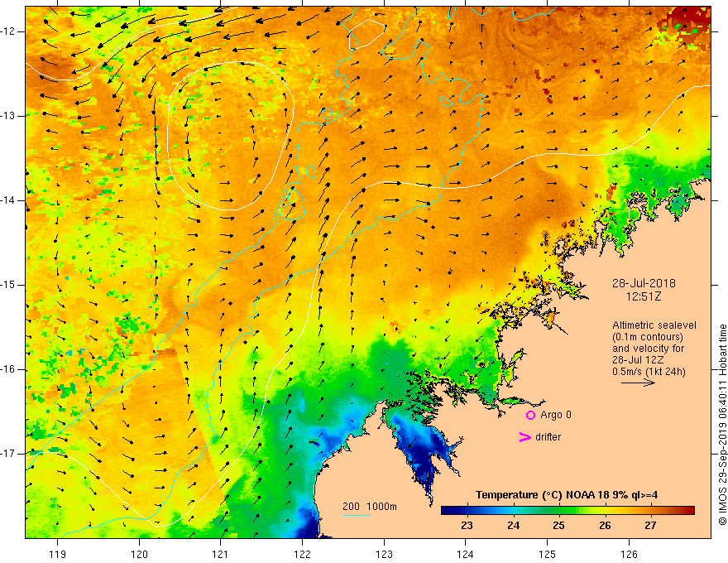Click the cyan 200 1000m depth line sample
This screenshot has height=563, width=728.
[356, 515]
